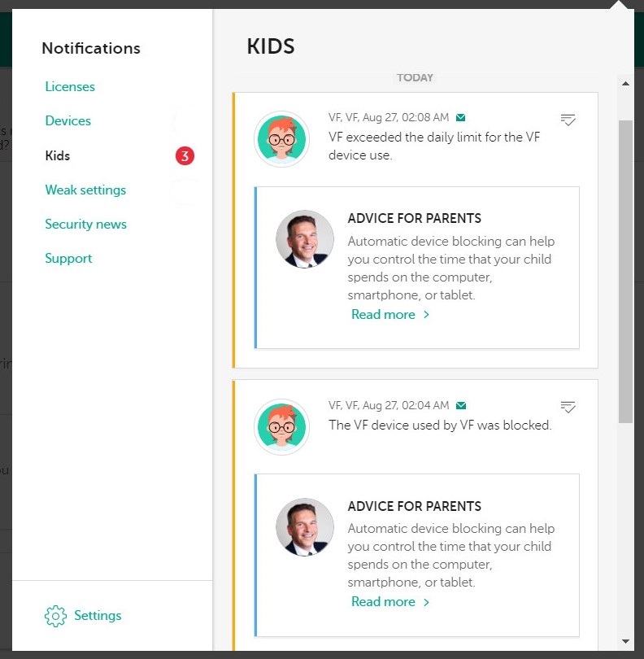644x659 pixels.
Task: Open notification Settings gear icon
Action: point(55,616)
